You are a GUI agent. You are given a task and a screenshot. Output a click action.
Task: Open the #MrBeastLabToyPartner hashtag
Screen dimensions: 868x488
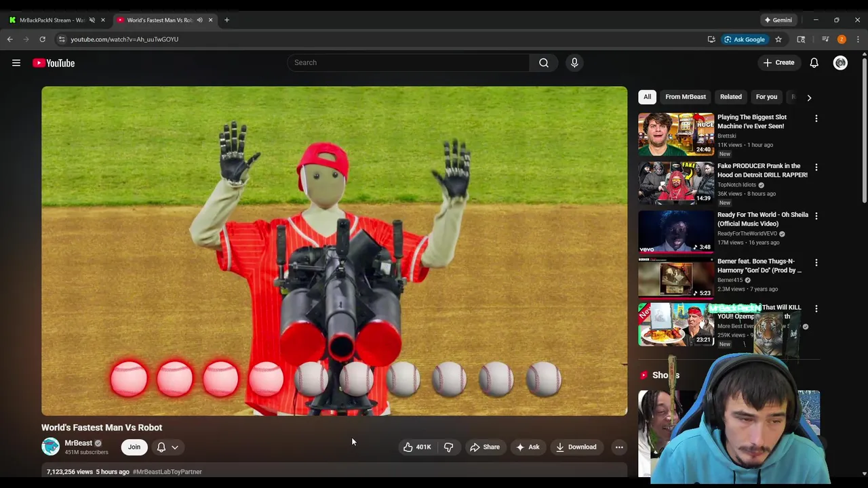point(167,472)
